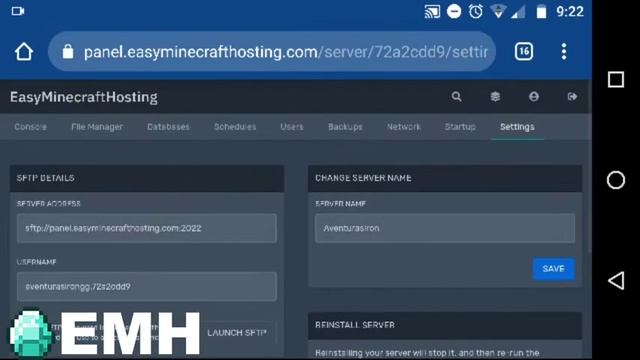Select the Settings tab
This screenshot has width=640, height=360.
[x=517, y=127]
